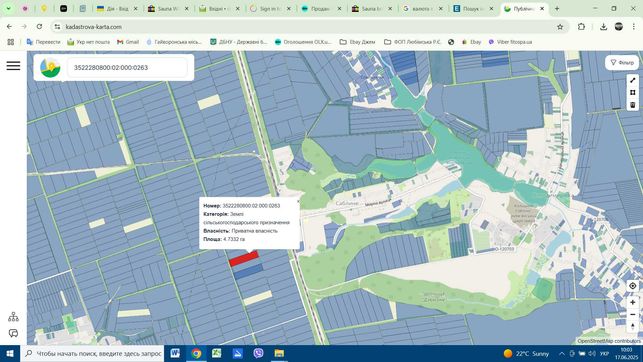
Task: Select the polygon area drawing tool
Action: point(633,93)
